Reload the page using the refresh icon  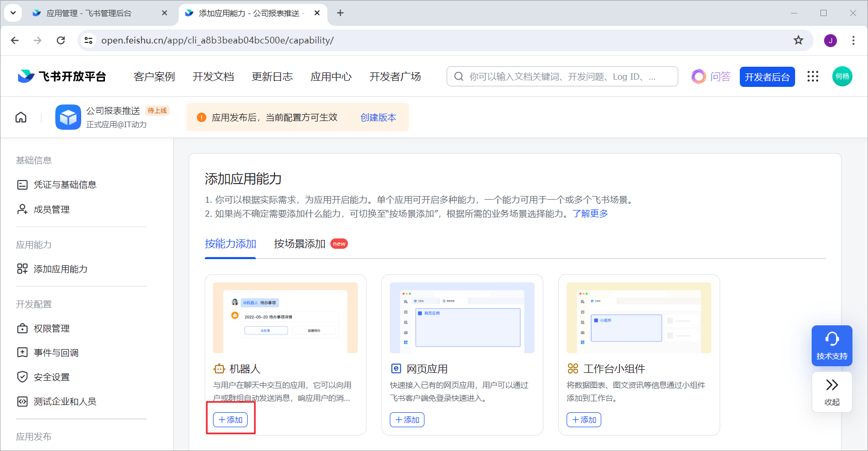61,40
